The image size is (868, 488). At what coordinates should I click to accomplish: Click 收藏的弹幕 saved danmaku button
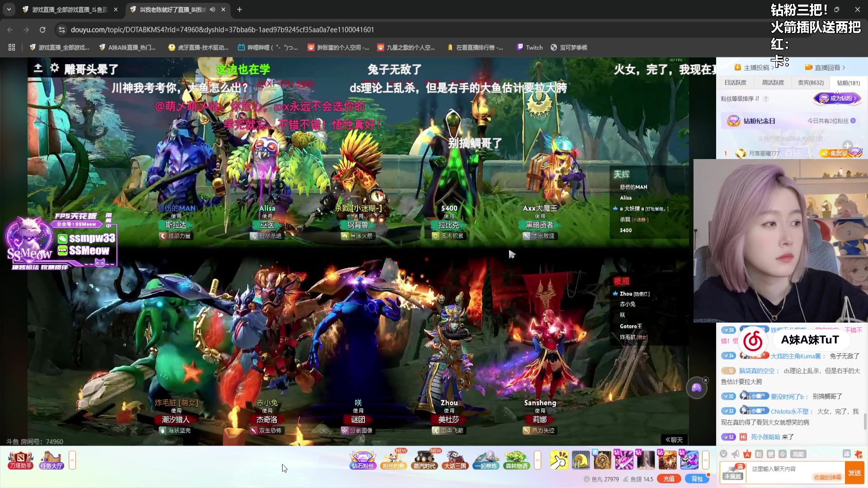827,477
